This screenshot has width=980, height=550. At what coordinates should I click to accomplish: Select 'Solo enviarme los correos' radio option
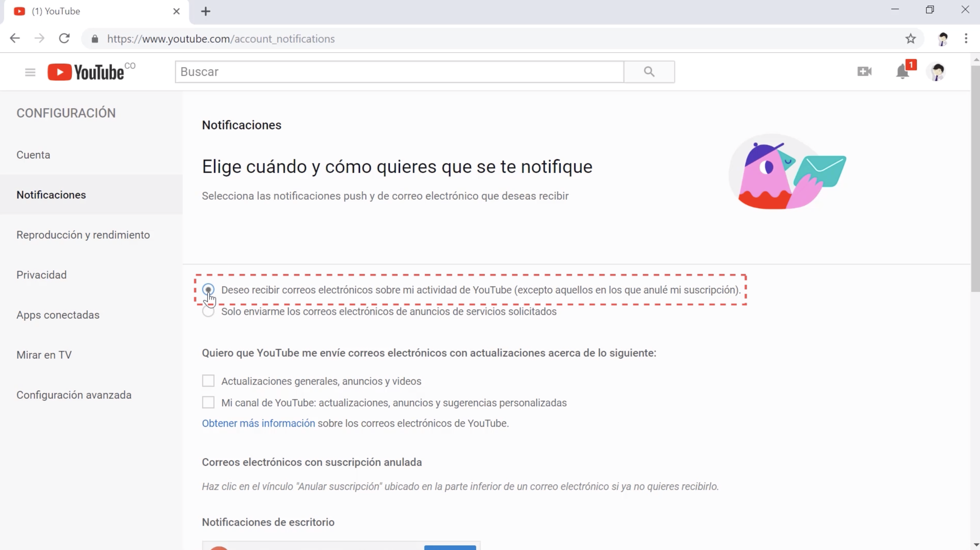(208, 311)
